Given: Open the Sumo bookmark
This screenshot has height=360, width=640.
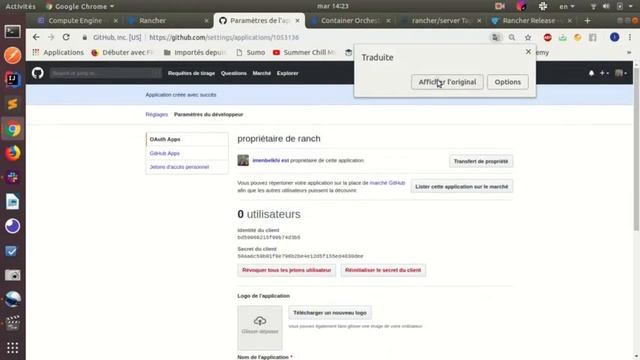Looking at the screenshot, I should 251,52.
